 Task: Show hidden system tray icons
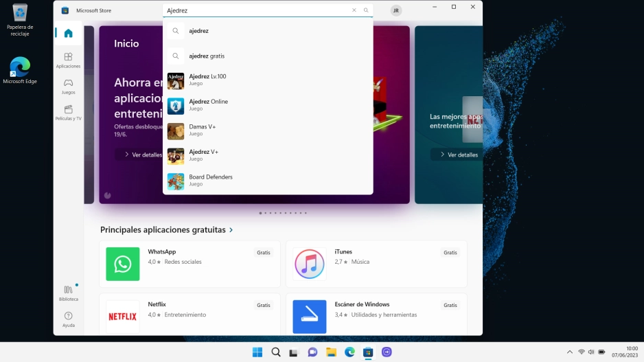click(x=570, y=352)
